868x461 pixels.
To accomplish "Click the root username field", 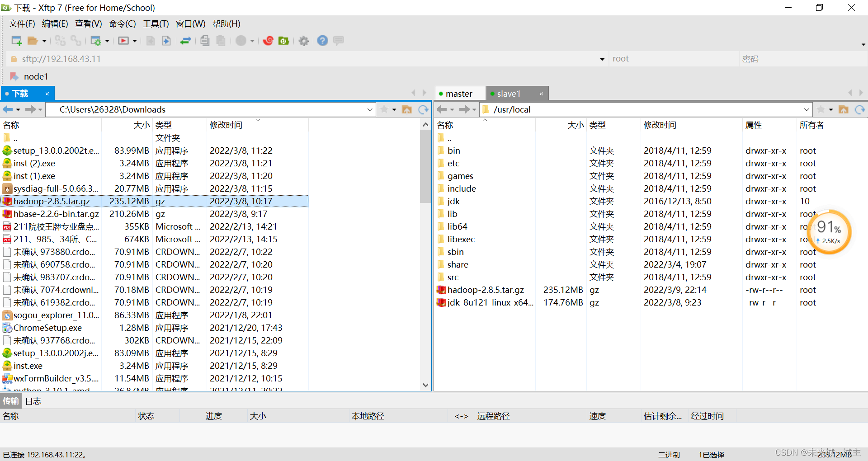I will pos(674,59).
